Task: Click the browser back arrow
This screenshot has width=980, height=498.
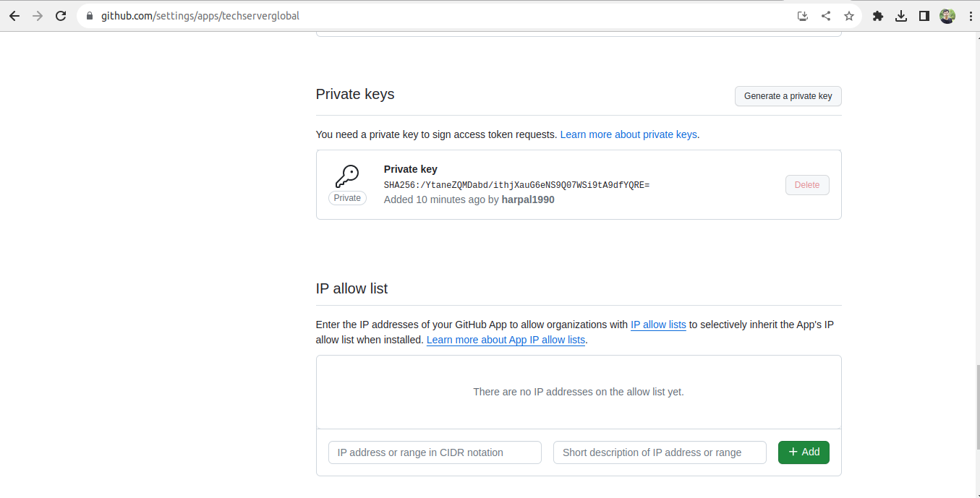Action: click(x=14, y=16)
